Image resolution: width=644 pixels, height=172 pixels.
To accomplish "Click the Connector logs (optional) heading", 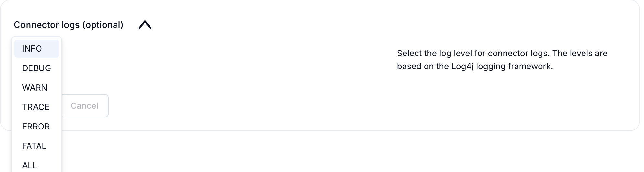I will point(68,25).
